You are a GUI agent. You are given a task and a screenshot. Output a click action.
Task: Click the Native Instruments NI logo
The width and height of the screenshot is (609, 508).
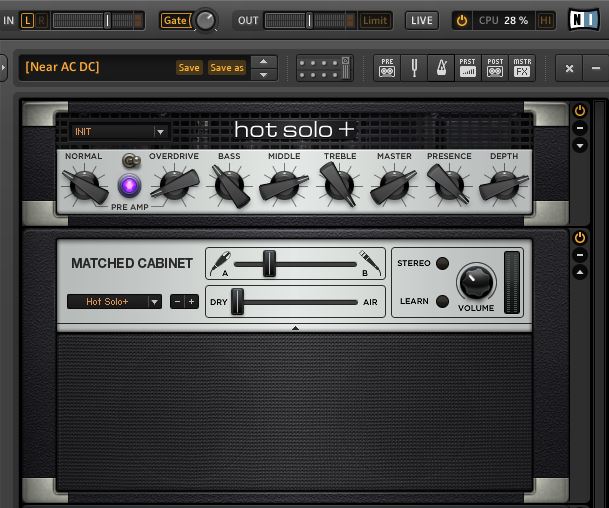pyautogui.click(x=584, y=19)
